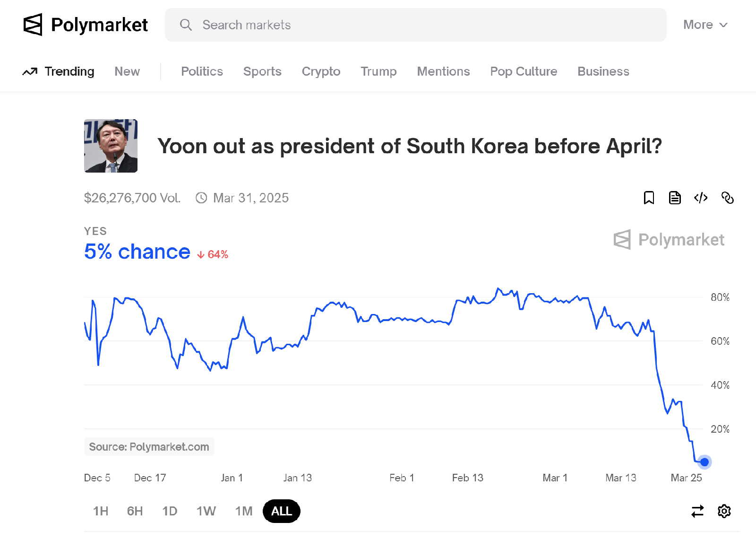This screenshot has height=540, width=756.
Task: Click the Search markets input field
Action: pos(416,25)
